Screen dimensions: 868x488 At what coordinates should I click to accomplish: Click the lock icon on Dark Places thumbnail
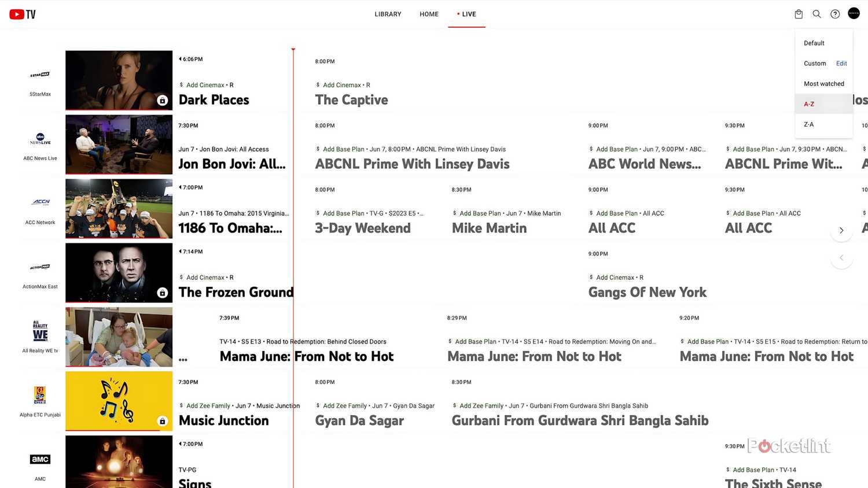tap(163, 101)
